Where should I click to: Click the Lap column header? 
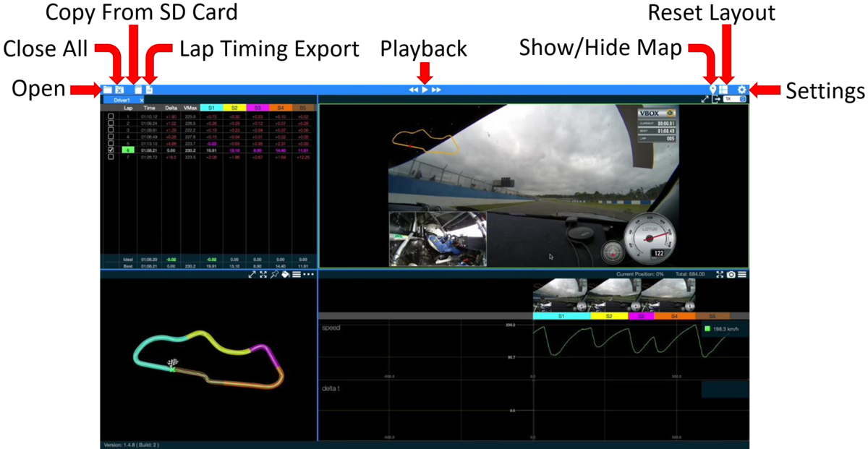point(128,108)
